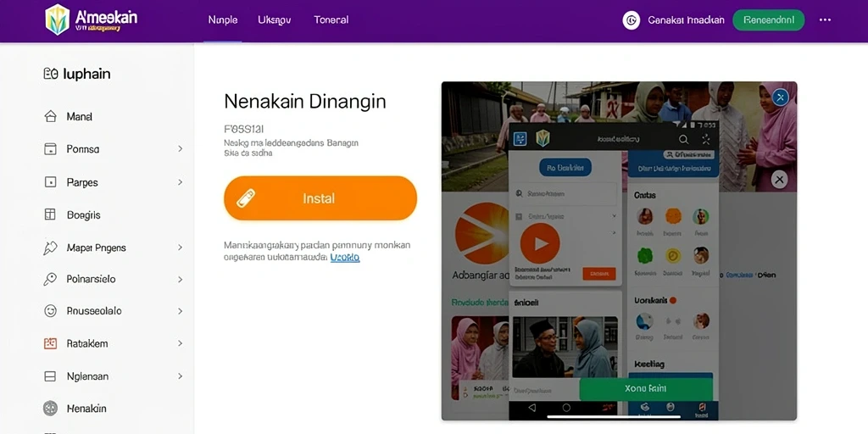Select the Pornsa sidebar icon
The width and height of the screenshot is (868, 434).
pyautogui.click(x=50, y=149)
